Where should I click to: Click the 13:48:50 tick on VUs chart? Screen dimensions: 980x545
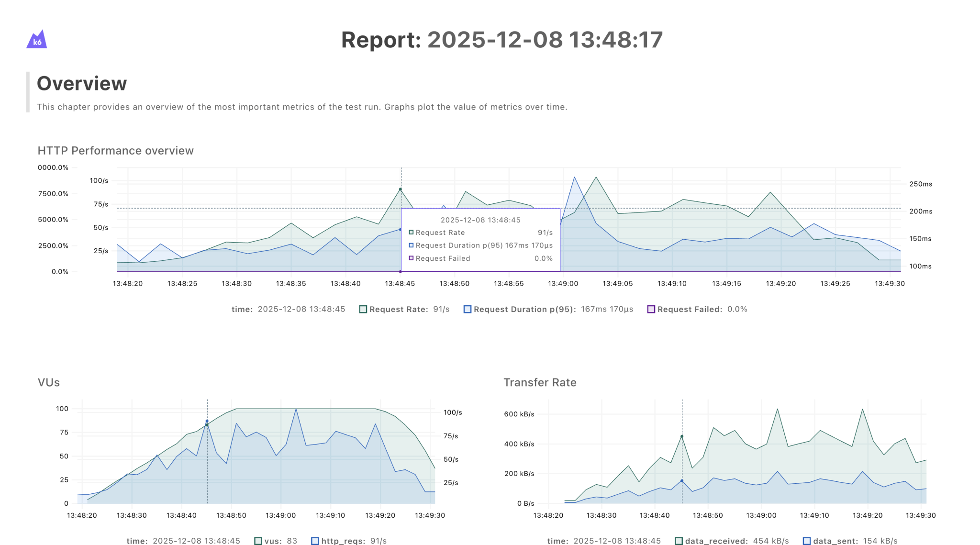click(x=231, y=515)
